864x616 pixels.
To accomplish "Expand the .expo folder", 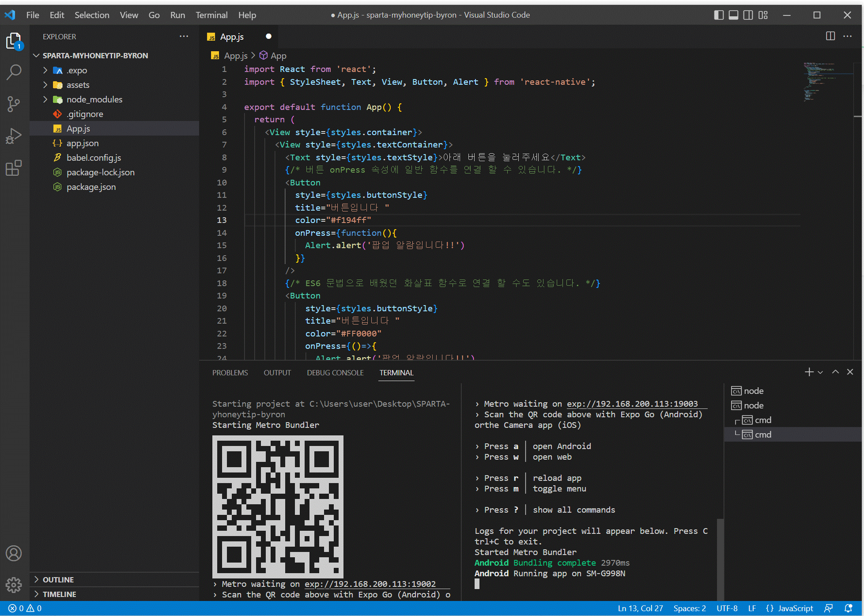I will (x=114, y=70).
